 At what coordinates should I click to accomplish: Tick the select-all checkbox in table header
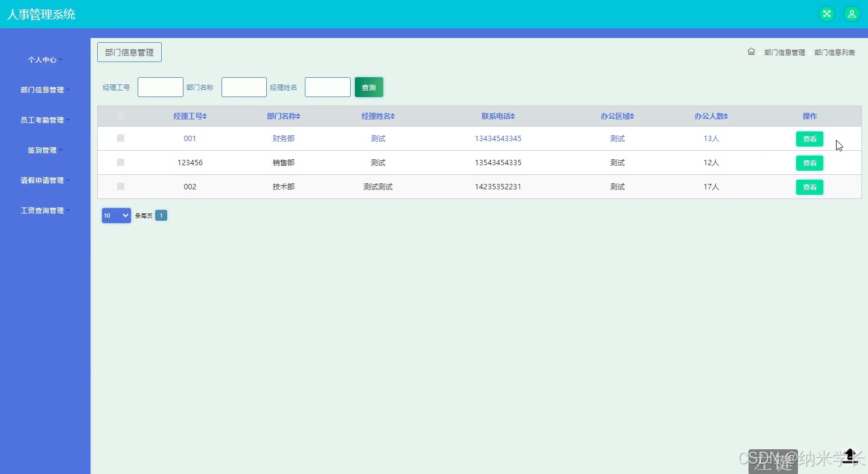[x=121, y=116]
